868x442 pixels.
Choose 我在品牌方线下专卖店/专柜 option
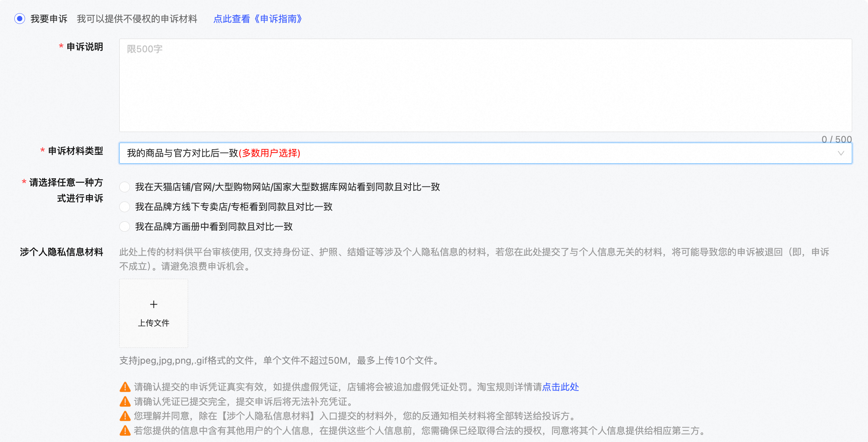pos(124,207)
